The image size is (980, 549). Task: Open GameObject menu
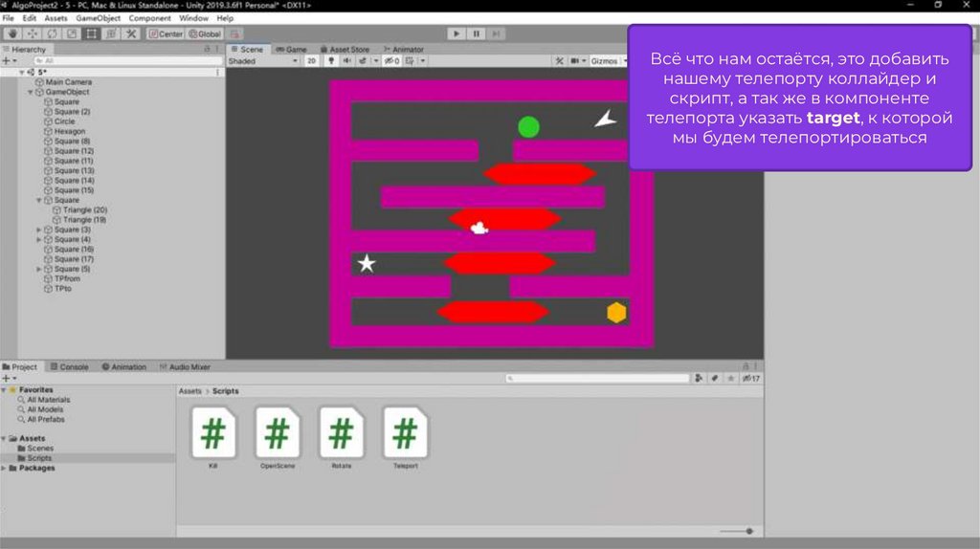[x=99, y=18]
